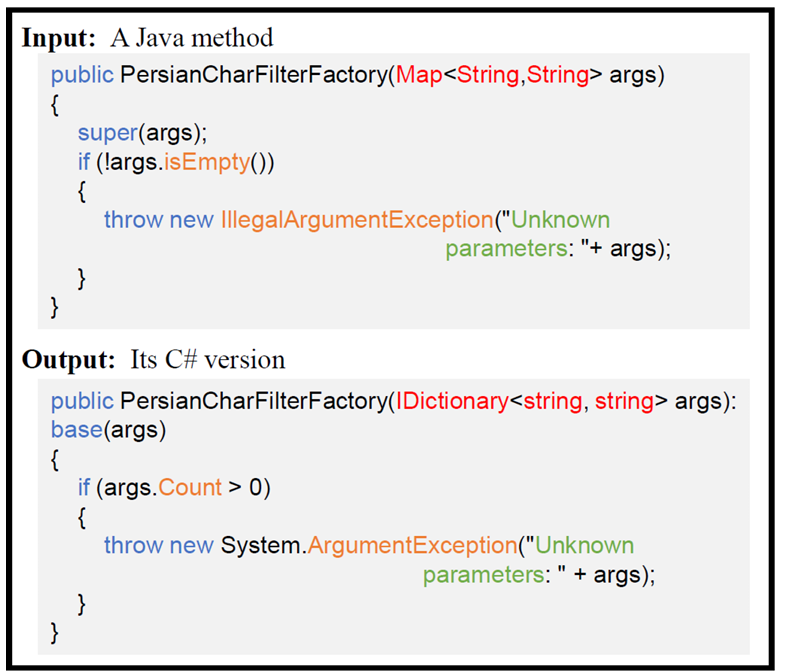This screenshot has height=671, width=786.
Task: Select the blue "super" keyword
Action: (108, 133)
